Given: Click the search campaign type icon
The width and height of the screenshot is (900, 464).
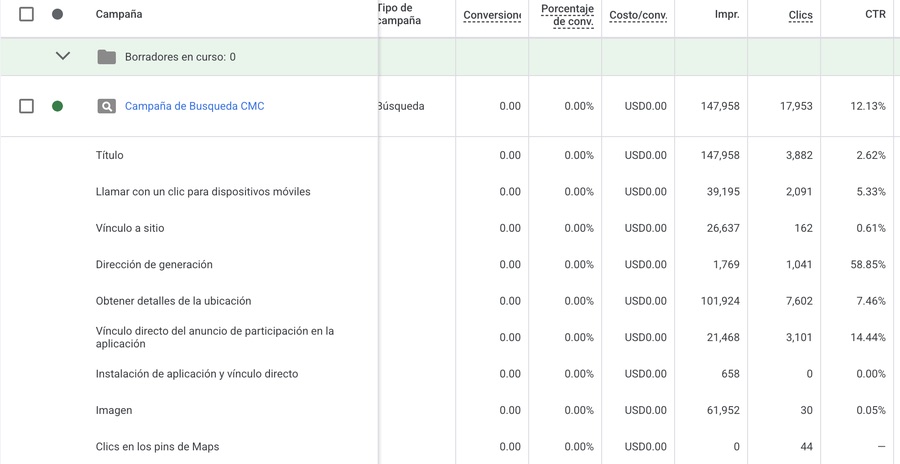Looking at the screenshot, I should 107,106.
